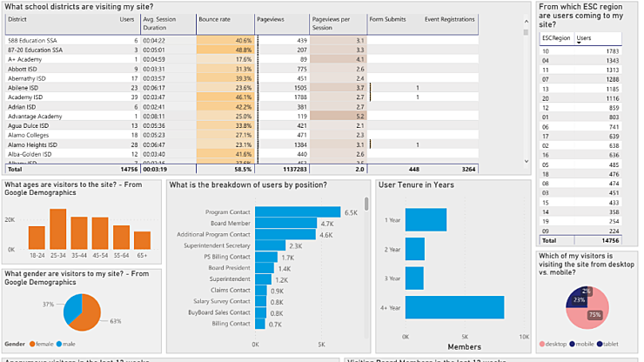Click scroll-down arrow of school districts table
644x362 pixels.
[x=526, y=161]
